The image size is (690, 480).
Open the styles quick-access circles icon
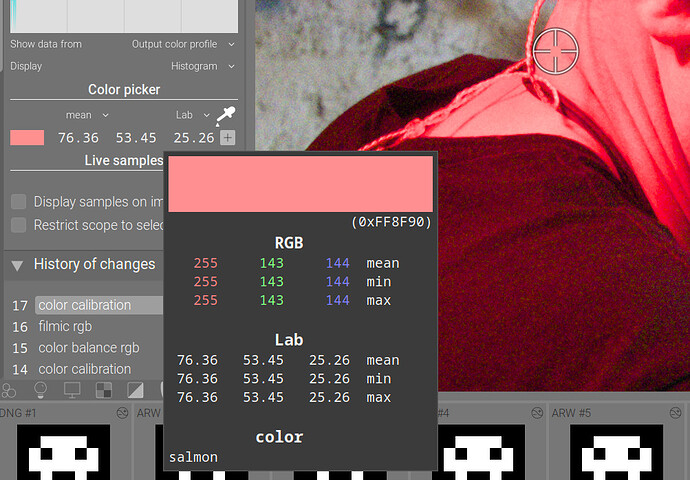(x=9, y=390)
